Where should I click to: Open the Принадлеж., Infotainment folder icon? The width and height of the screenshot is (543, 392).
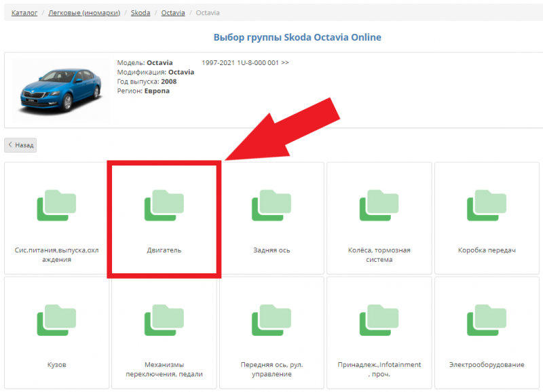tap(379, 320)
